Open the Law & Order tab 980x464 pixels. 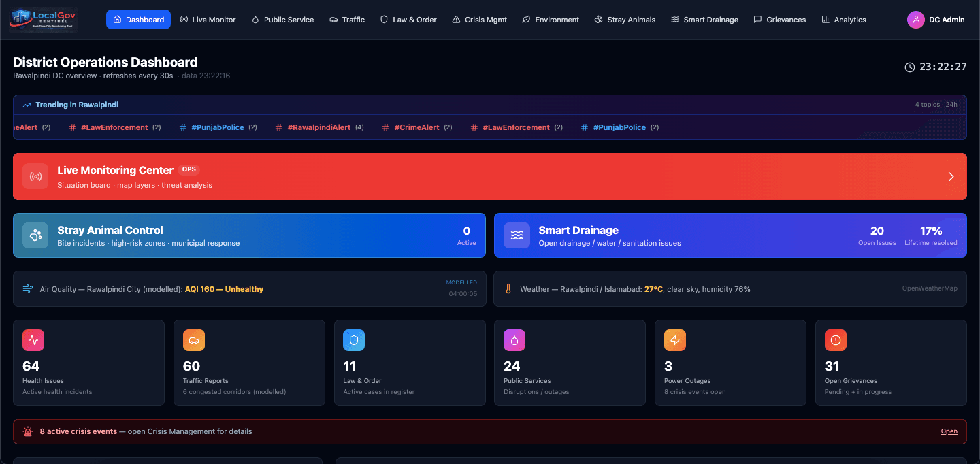pos(408,20)
